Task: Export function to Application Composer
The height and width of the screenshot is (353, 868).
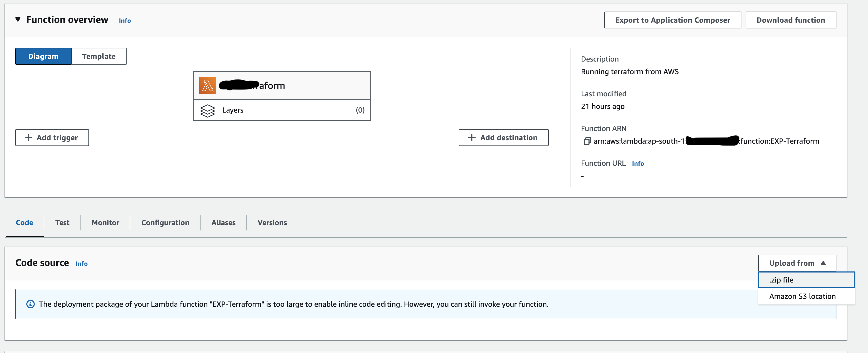Action: click(672, 19)
